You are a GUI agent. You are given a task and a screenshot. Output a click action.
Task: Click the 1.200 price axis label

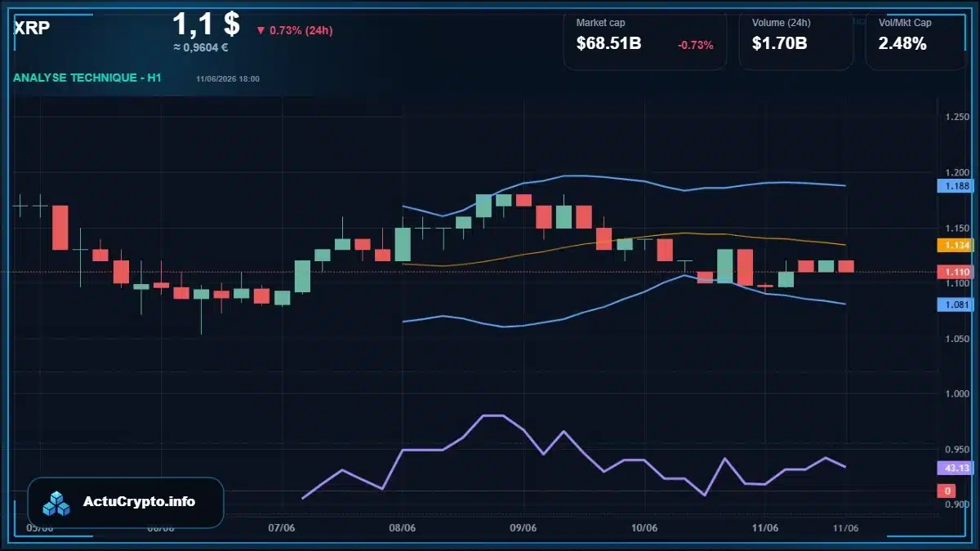coord(956,173)
